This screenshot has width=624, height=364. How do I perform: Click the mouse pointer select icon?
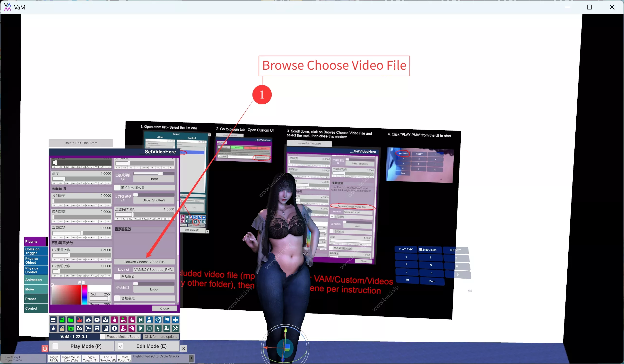pos(158,328)
